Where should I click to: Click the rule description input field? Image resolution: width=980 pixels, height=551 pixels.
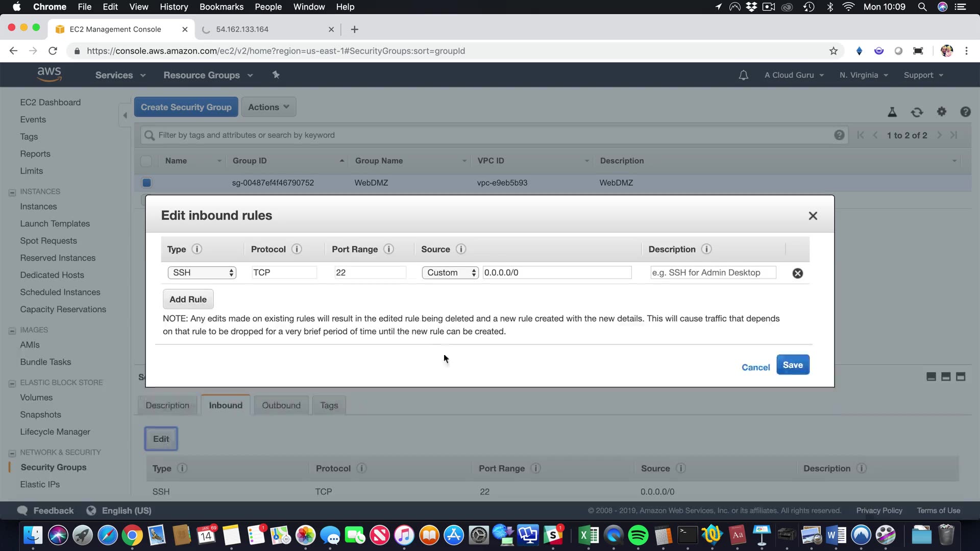point(713,272)
